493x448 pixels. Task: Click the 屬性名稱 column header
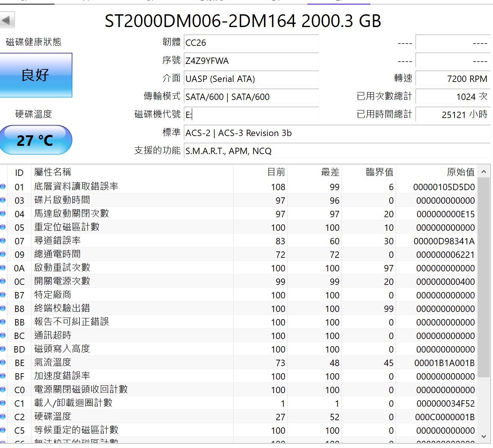click(132, 172)
